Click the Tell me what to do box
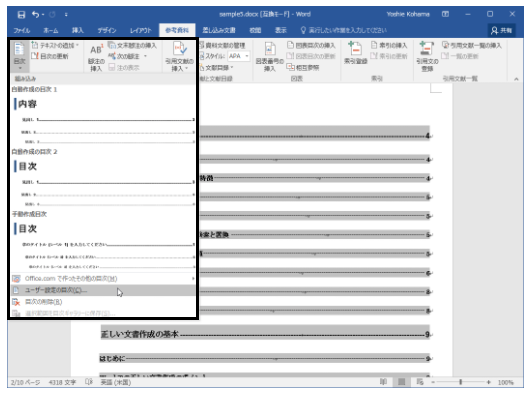This screenshot has height=396, width=531. [344, 30]
